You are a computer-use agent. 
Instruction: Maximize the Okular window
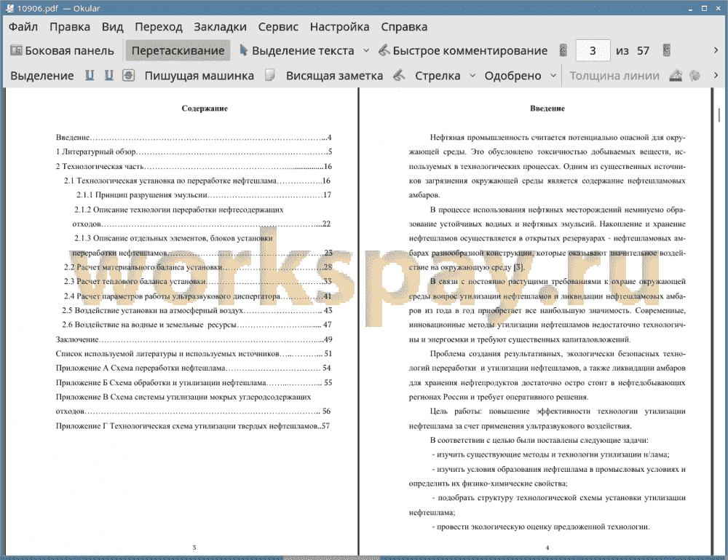[x=704, y=8]
